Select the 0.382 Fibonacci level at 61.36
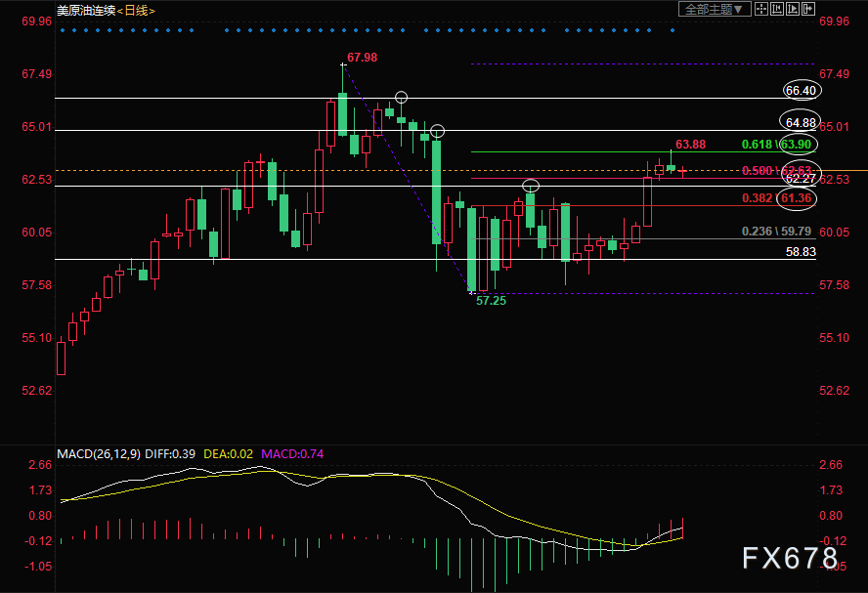This screenshot has height=593, width=868. [779, 198]
